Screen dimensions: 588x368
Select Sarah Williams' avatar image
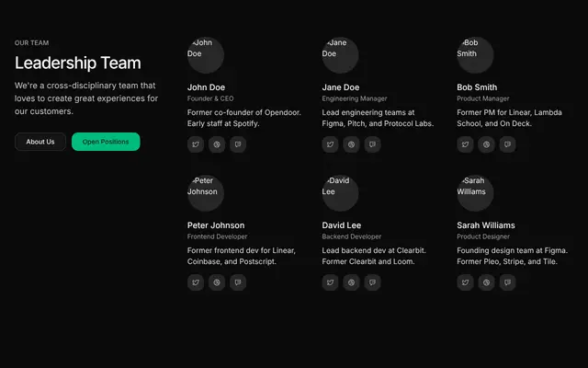[475, 193]
